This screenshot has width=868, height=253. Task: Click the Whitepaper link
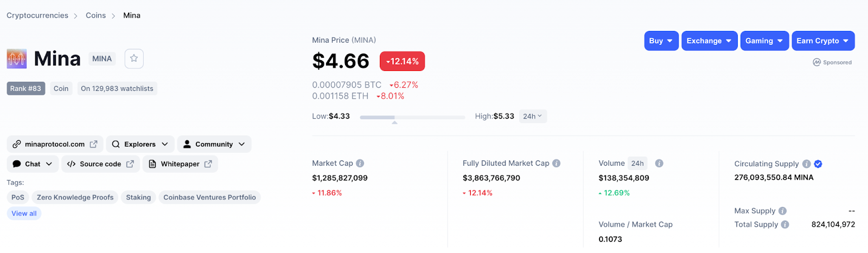(180, 164)
